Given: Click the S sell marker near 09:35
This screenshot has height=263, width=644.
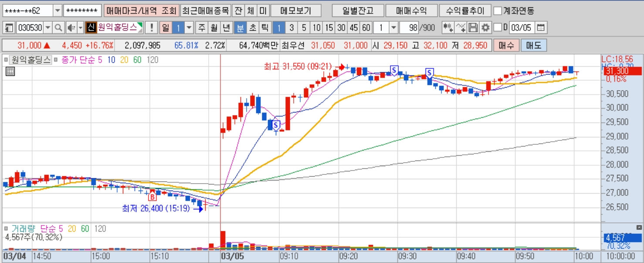Looking at the screenshot, I should (x=429, y=73).
